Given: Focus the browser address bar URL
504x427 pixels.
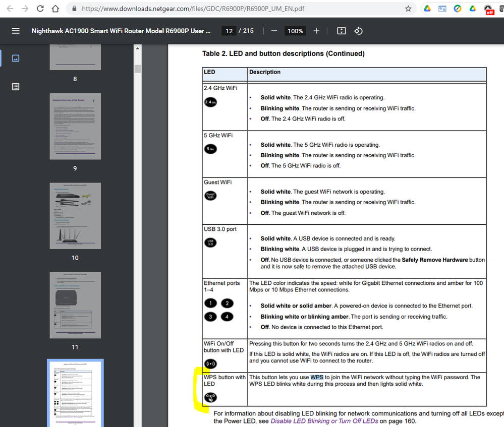Looking at the screenshot, I should [193, 9].
